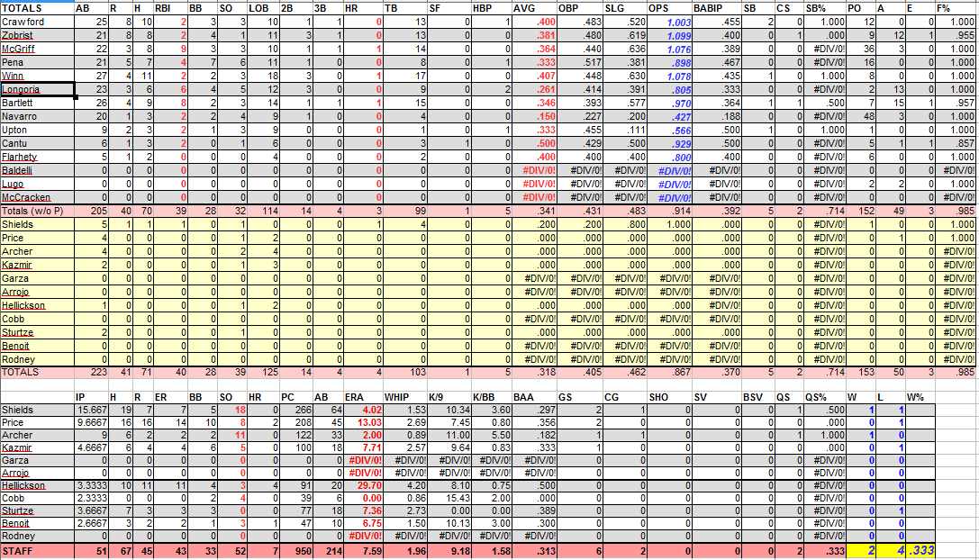Select the McCracken name cell

(x=38, y=197)
